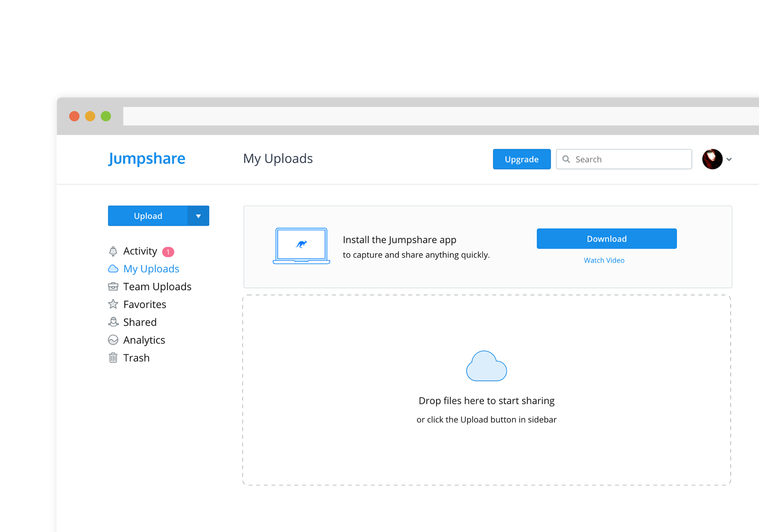Click the Upgrade button
Image resolution: width=759 pixels, height=532 pixels.
tap(521, 159)
